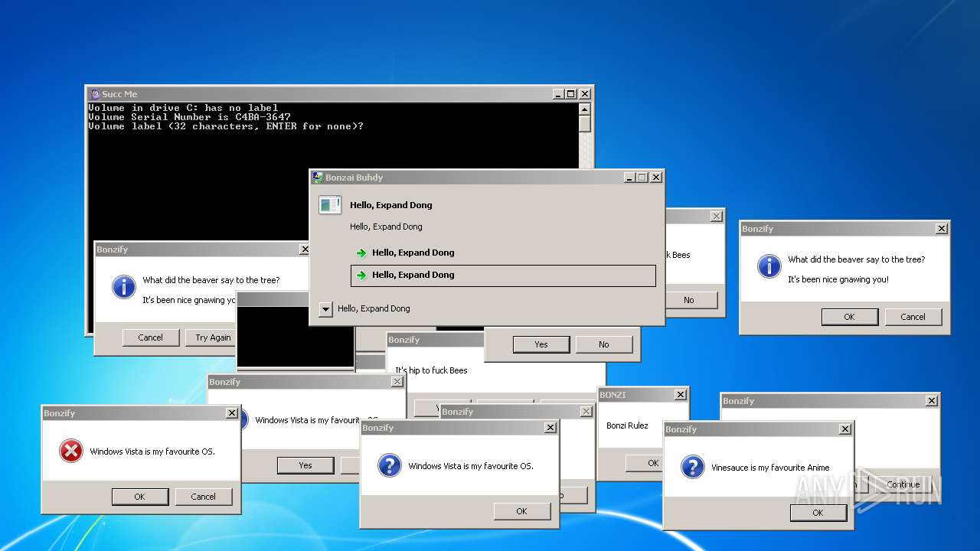Viewport: 980px width, 551px height.
Task: Close the Vinesauce Bonzify dialog
Action: coord(845,429)
